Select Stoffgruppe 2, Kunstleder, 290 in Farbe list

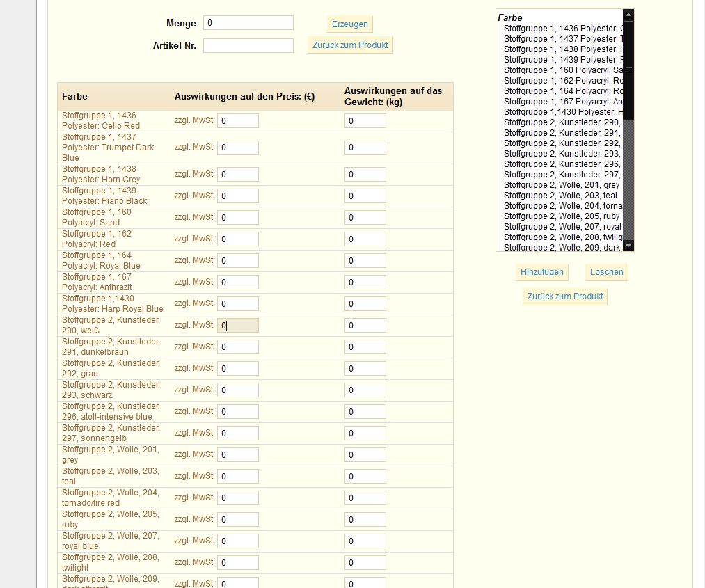(x=563, y=122)
